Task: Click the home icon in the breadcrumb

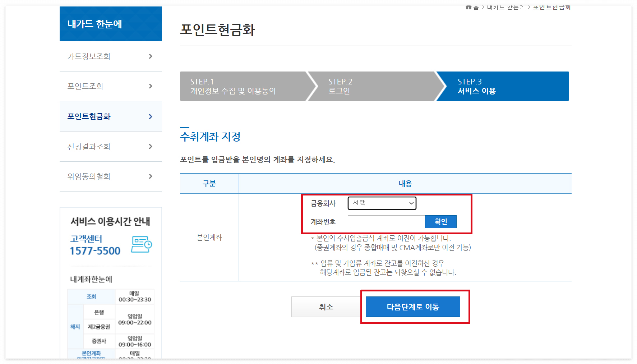Action: point(468,7)
